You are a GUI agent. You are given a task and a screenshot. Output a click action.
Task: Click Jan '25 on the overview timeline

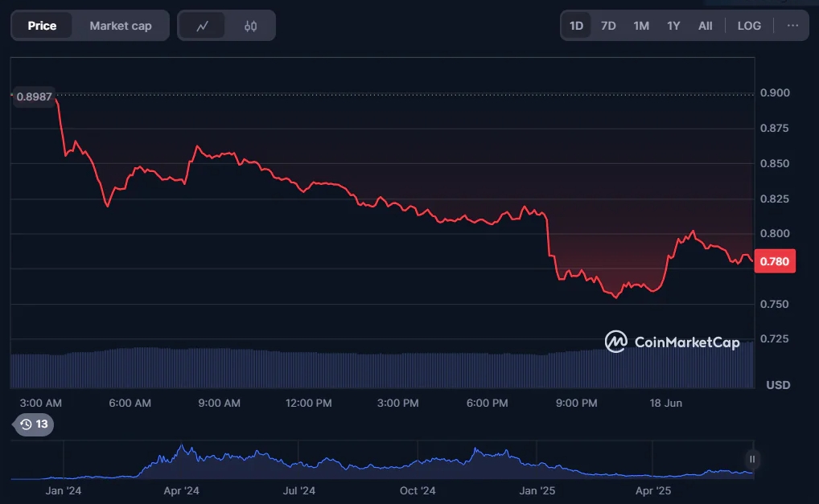click(537, 490)
